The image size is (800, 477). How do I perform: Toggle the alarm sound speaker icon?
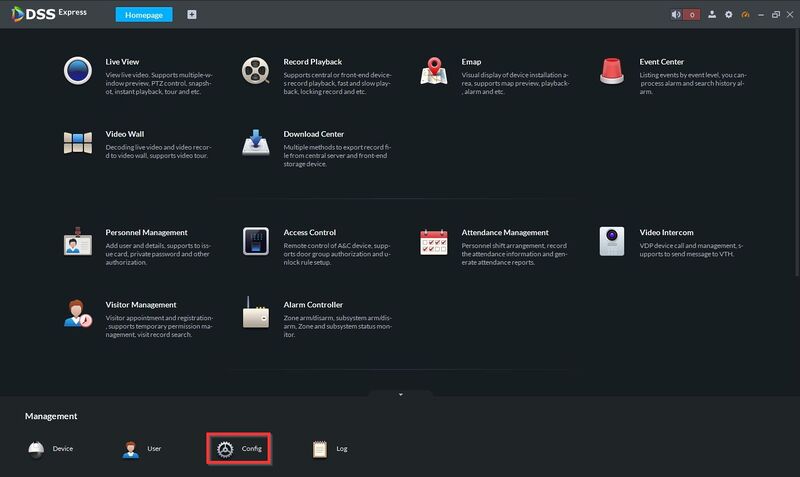click(676, 15)
